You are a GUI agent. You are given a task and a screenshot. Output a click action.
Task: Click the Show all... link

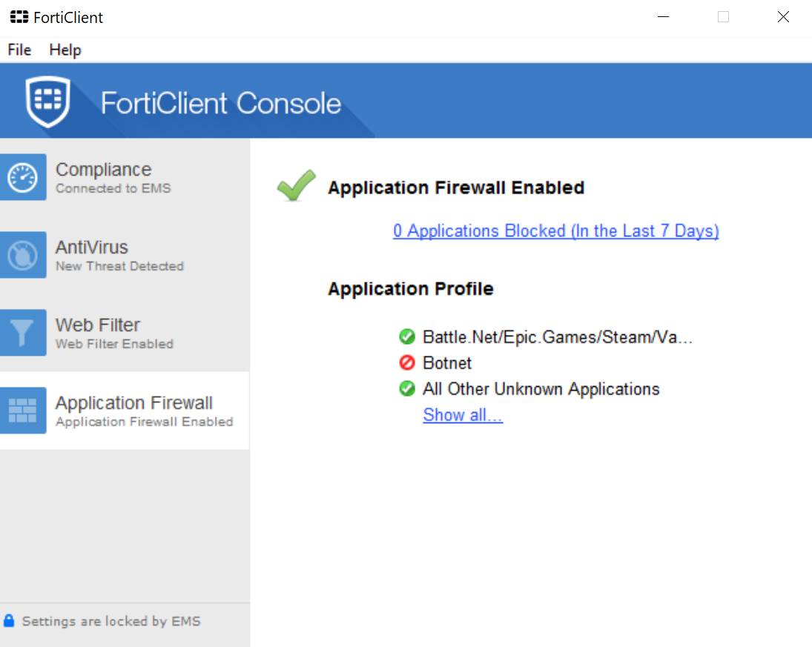(x=463, y=414)
